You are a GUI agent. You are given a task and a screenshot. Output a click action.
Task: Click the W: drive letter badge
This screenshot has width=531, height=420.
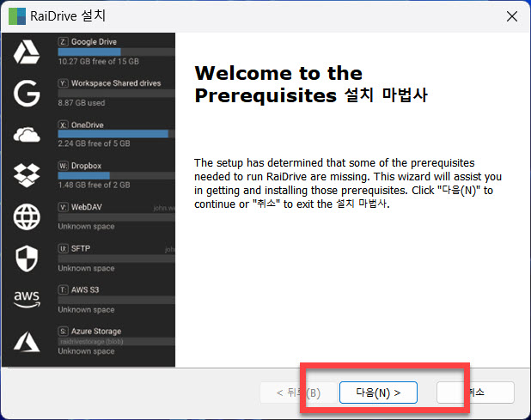coord(63,166)
